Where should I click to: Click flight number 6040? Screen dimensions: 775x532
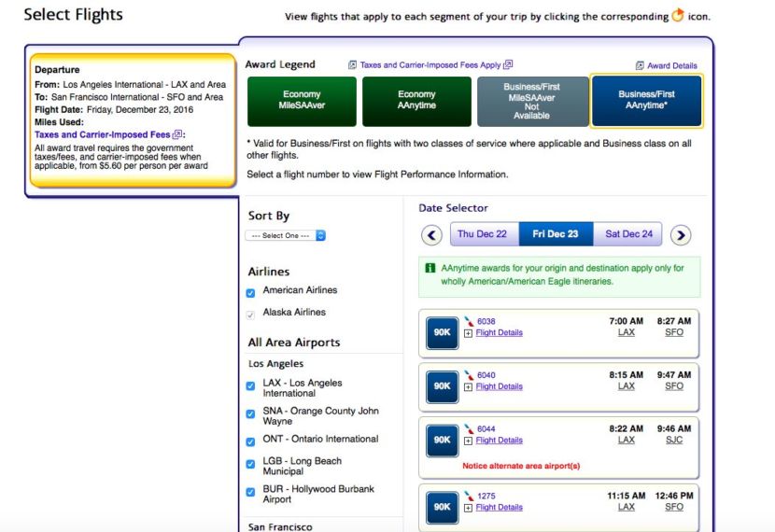486,375
